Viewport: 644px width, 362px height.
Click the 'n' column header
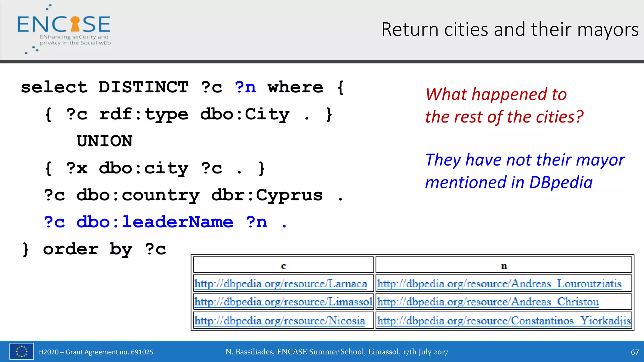(x=503, y=266)
